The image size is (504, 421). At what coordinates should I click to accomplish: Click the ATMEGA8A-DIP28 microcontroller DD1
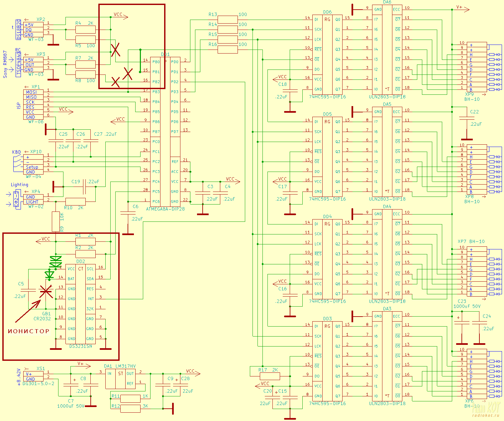[x=165, y=131]
